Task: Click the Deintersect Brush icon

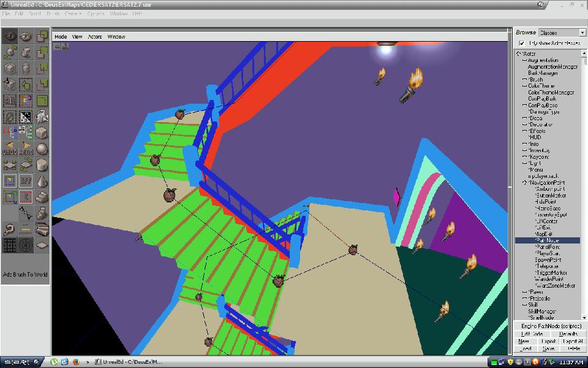Action: coord(42,85)
